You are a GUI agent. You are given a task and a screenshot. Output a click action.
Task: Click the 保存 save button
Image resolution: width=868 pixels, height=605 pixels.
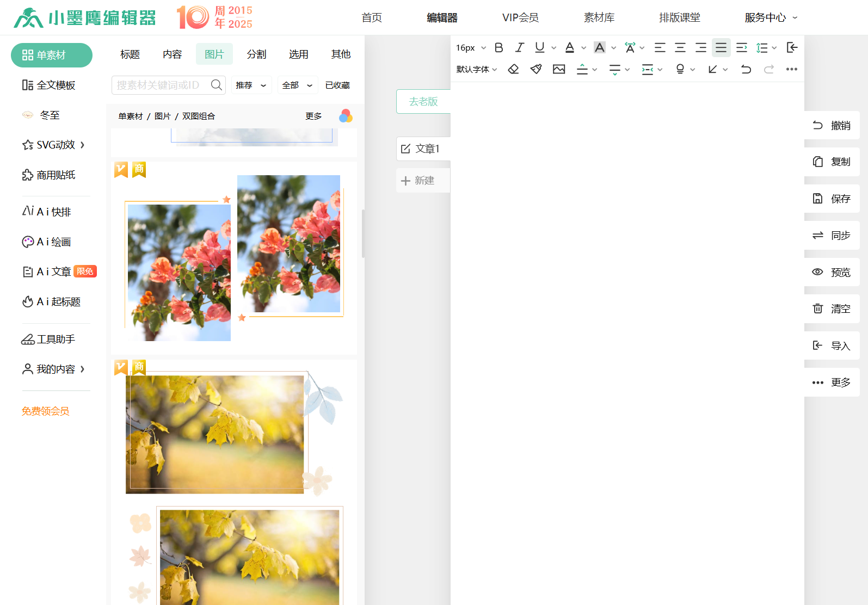pos(832,199)
